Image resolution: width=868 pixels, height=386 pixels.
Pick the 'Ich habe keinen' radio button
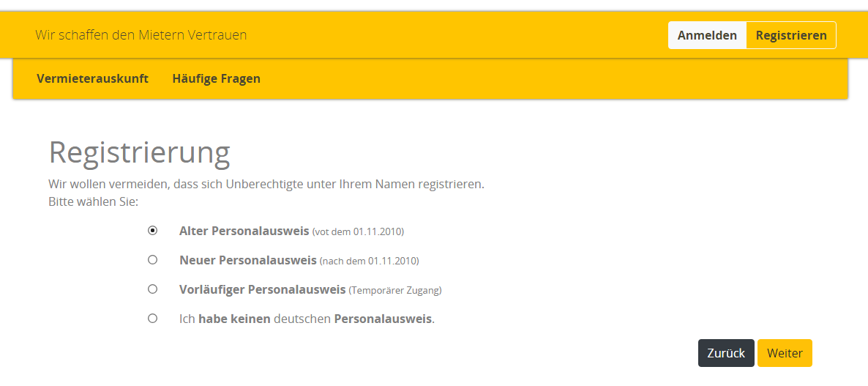(x=152, y=319)
